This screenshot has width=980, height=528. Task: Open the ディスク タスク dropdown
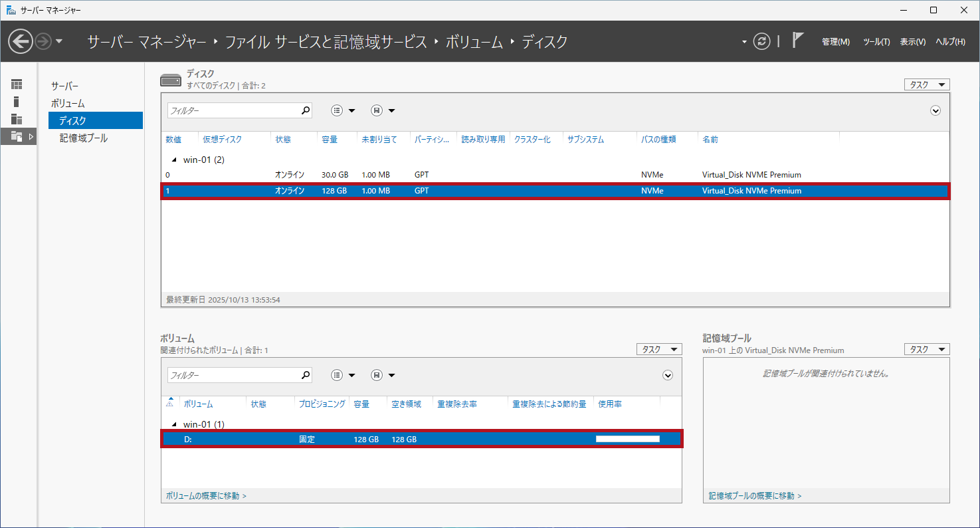pyautogui.click(x=926, y=84)
